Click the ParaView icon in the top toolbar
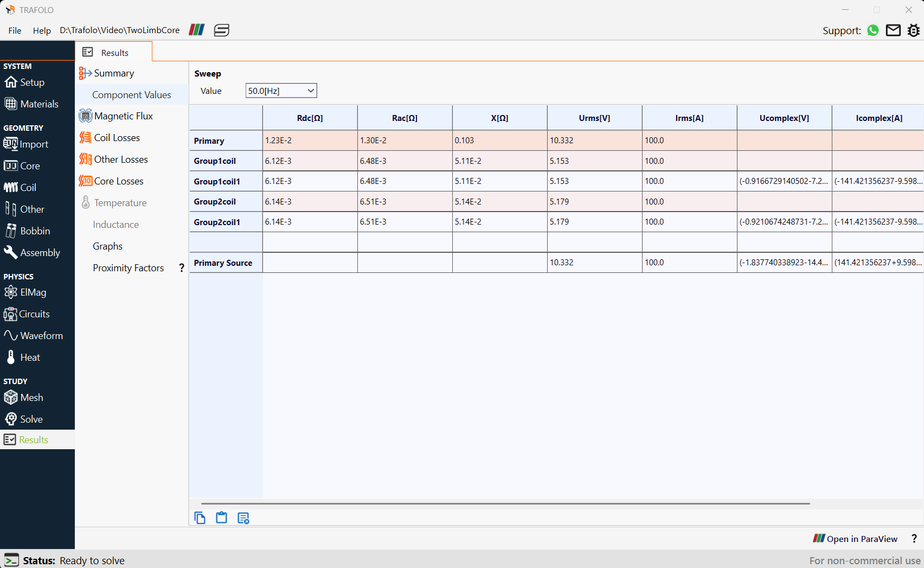The height and width of the screenshot is (568, 924). [197, 30]
